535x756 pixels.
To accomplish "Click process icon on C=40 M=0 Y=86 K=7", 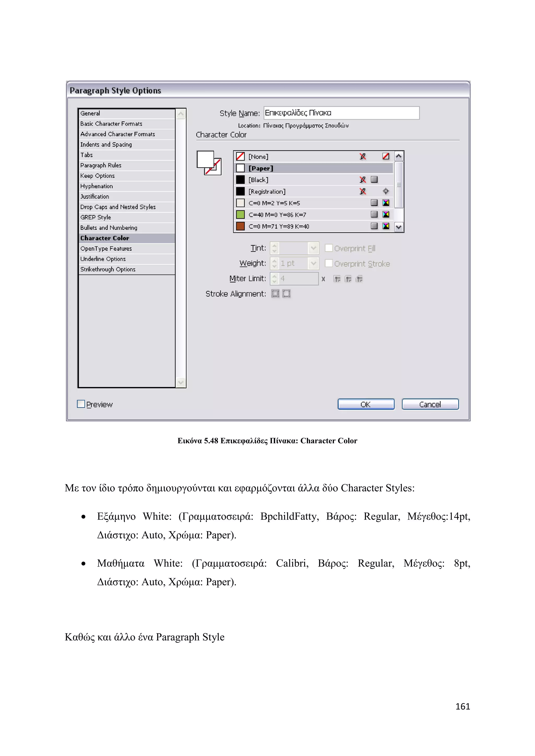I will pos(374,214).
